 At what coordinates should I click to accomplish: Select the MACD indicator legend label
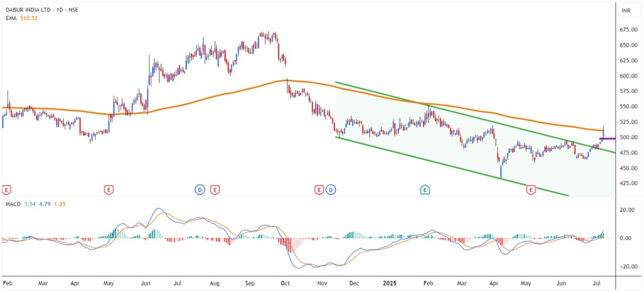(13, 204)
